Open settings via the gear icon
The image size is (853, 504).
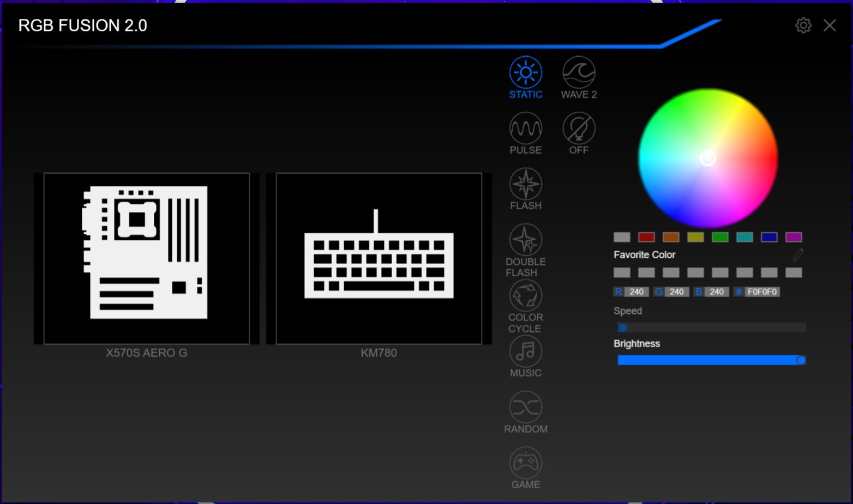[803, 25]
